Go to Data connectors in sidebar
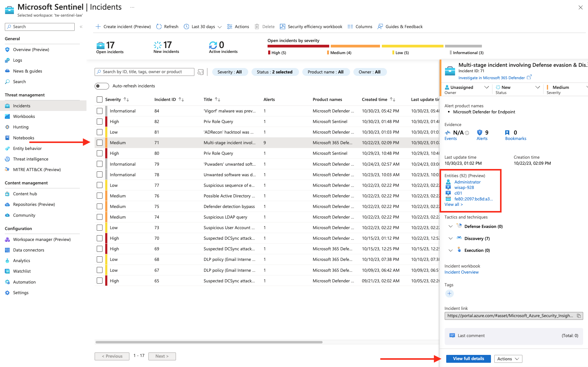This screenshot has height=367, width=588. 28,250
